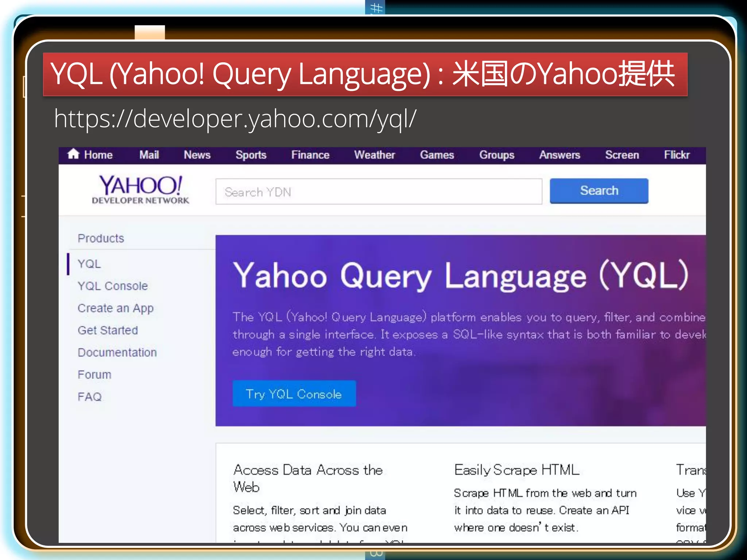The width and height of the screenshot is (747, 560).
Task: Click the Easily Scrape HTML heading
Action: [x=516, y=470]
